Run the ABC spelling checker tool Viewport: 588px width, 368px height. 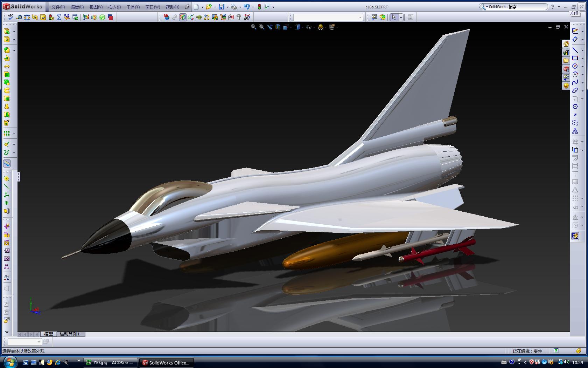pyautogui.click(x=11, y=17)
